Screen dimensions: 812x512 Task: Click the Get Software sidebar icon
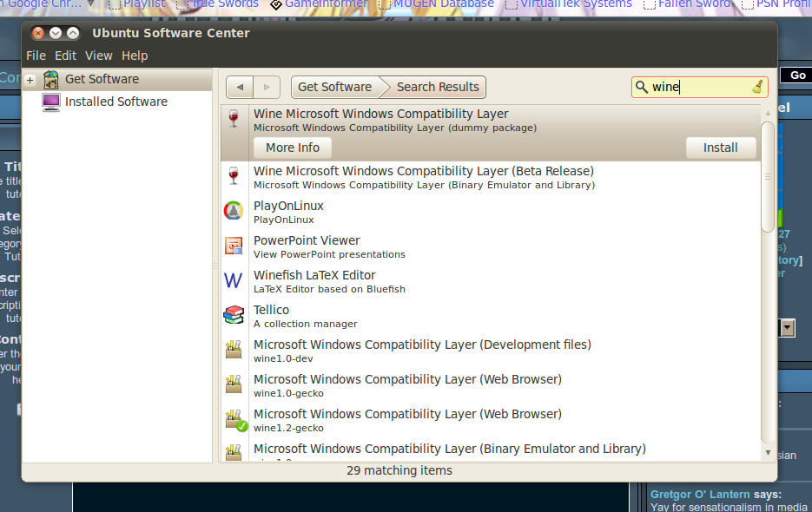coord(50,79)
